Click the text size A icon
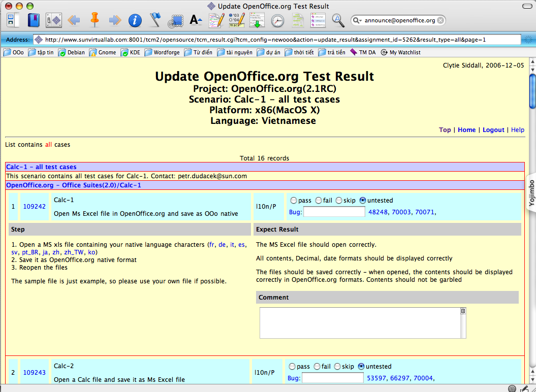Screen dimensions: 536x392 coord(196,20)
